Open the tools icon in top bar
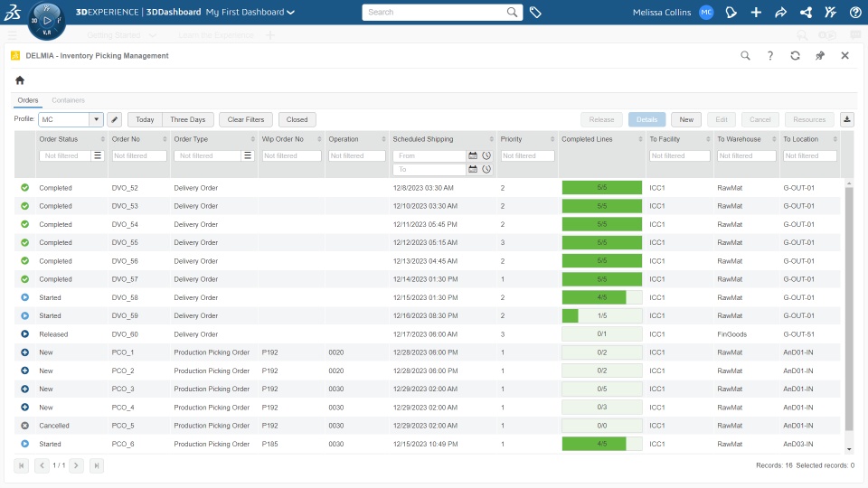The width and height of the screenshot is (868, 488). click(830, 12)
